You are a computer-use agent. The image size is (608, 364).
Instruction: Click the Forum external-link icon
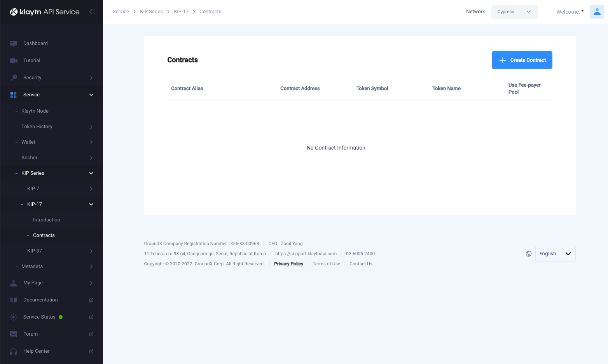coord(91,334)
